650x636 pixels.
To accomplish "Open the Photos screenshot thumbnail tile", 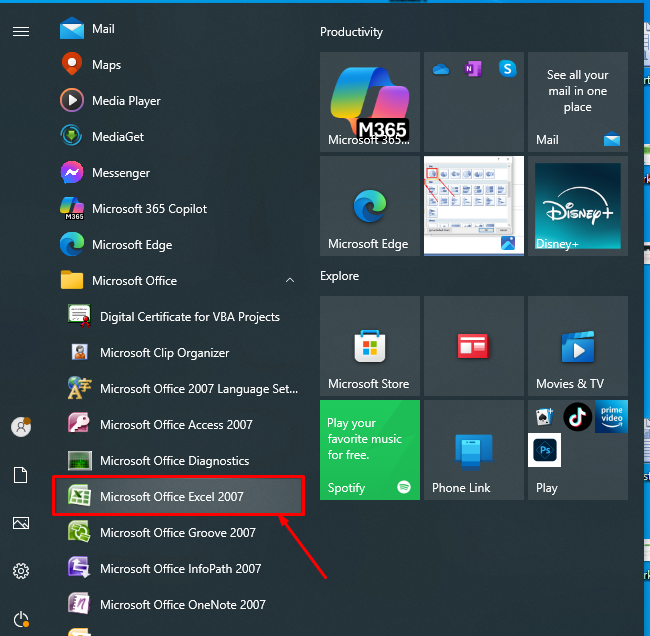I will pos(474,206).
